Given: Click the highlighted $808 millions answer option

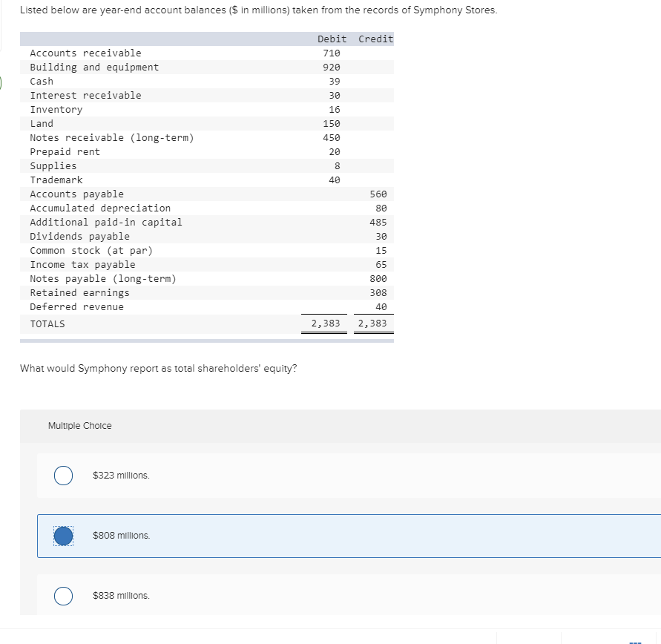Looking at the screenshot, I should coord(223,535).
